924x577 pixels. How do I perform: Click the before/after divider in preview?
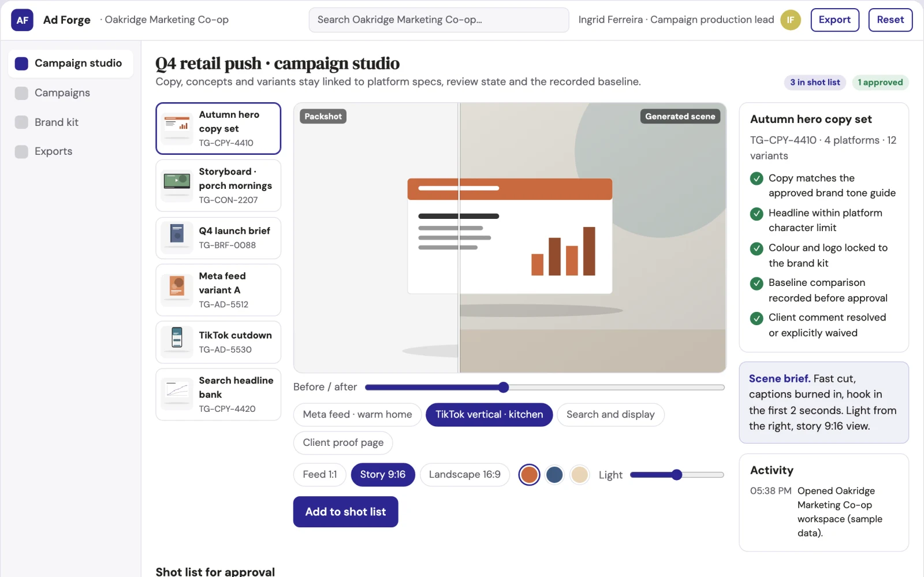click(459, 238)
